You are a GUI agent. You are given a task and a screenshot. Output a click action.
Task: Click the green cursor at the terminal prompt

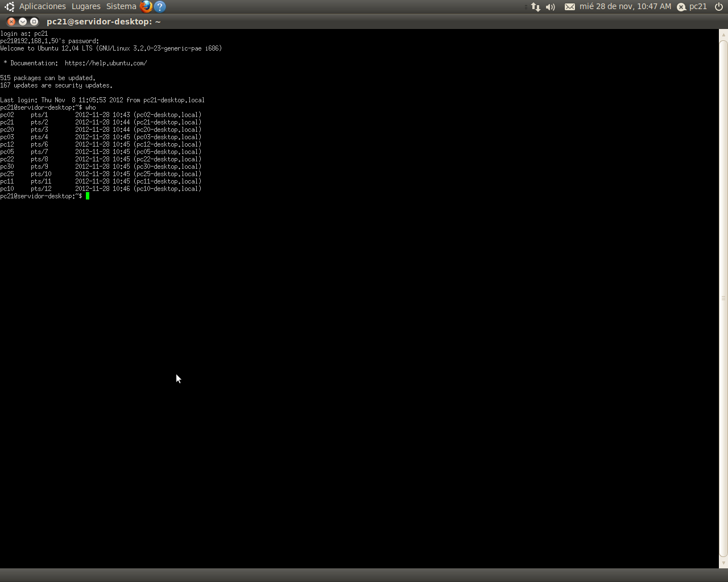pos(88,196)
